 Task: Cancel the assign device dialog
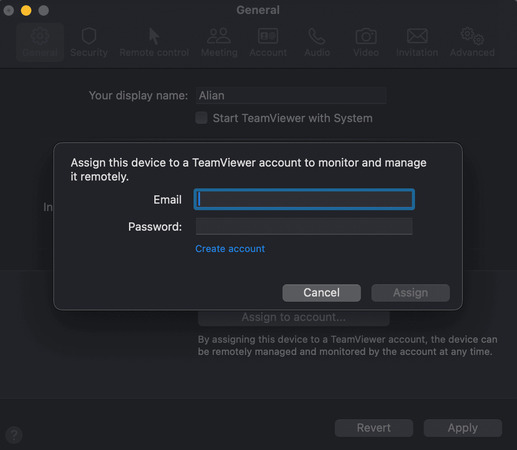click(321, 293)
